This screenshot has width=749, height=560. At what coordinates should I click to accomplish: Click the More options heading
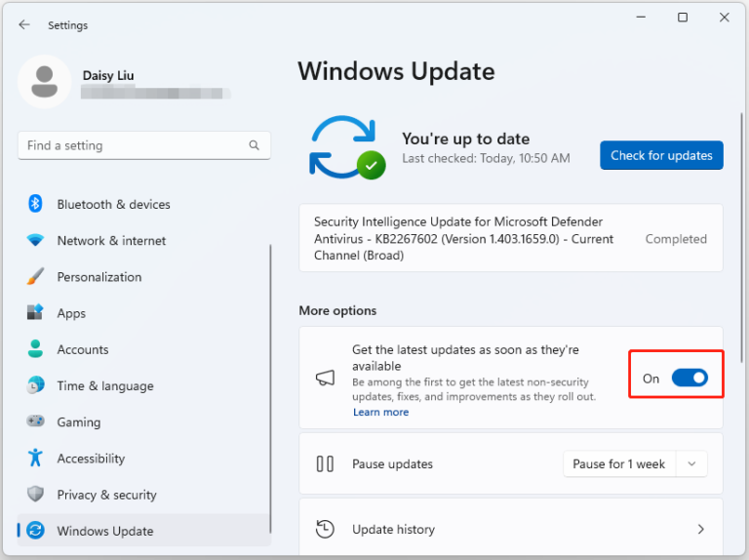pyautogui.click(x=337, y=310)
